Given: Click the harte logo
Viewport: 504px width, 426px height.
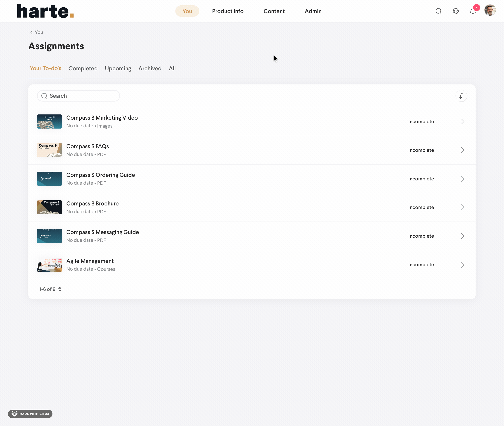Looking at the screenshot, I should pyautogui.click(x=45, y=11).
